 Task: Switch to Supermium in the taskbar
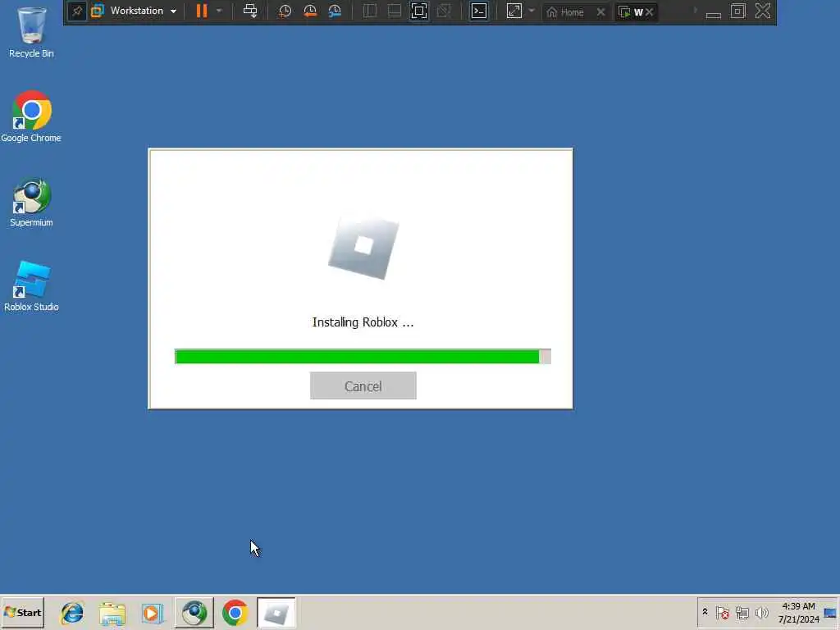click(x=194, y=612)
